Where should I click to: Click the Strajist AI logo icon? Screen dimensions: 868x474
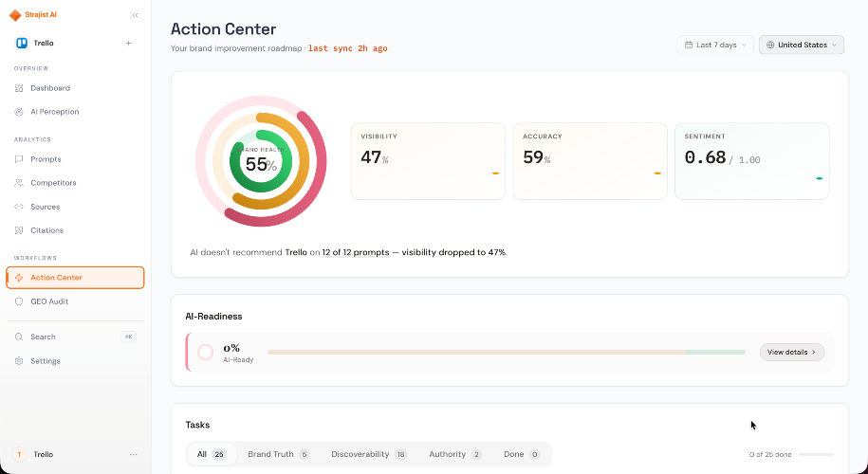[15, 15]
